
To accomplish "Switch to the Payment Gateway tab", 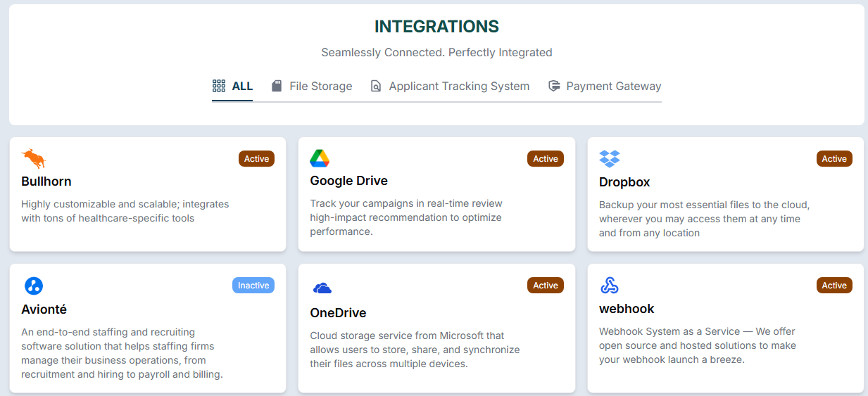I will click(605, 87).
